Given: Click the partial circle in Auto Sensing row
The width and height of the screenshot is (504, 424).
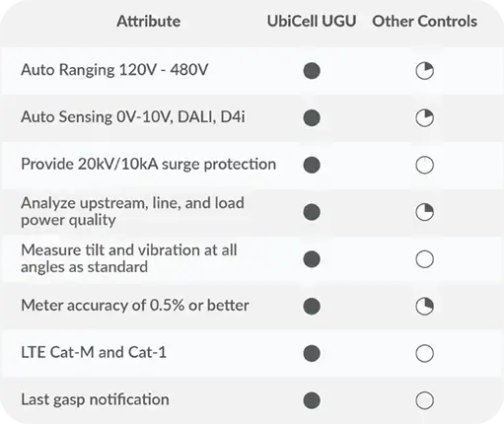Looking at the screenshot, I should 424,117.
